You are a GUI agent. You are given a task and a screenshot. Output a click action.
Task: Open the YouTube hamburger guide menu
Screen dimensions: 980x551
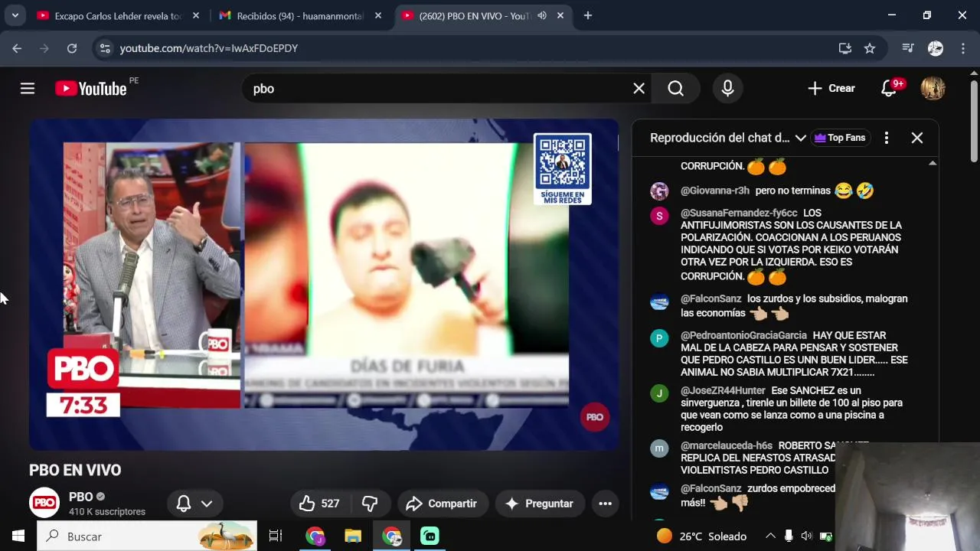(x=28, y=89)
